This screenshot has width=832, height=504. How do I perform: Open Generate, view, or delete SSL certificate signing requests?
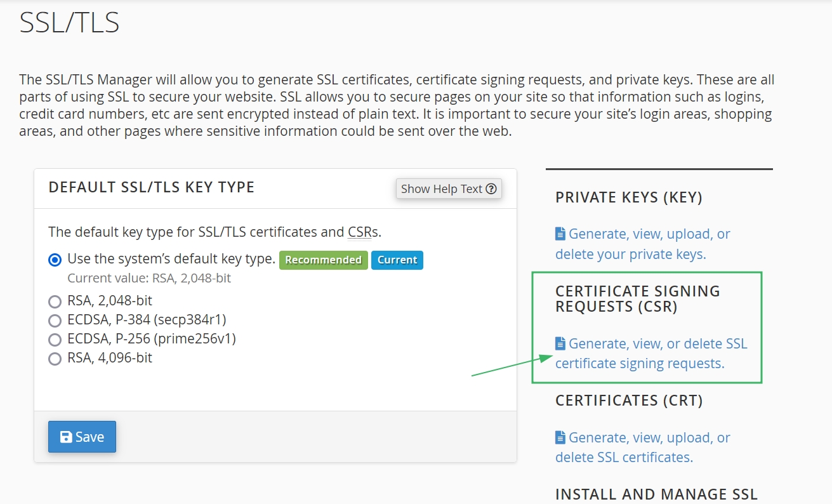click(x=650, y=354)
